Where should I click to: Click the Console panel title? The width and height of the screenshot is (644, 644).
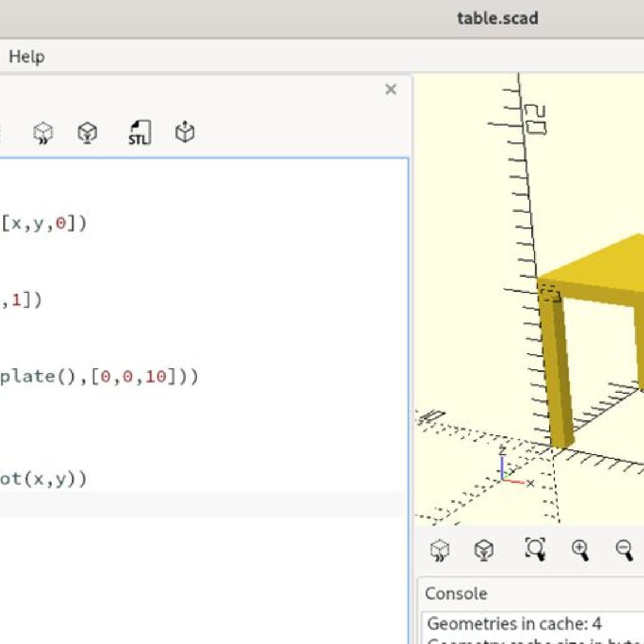pos(456,594)
